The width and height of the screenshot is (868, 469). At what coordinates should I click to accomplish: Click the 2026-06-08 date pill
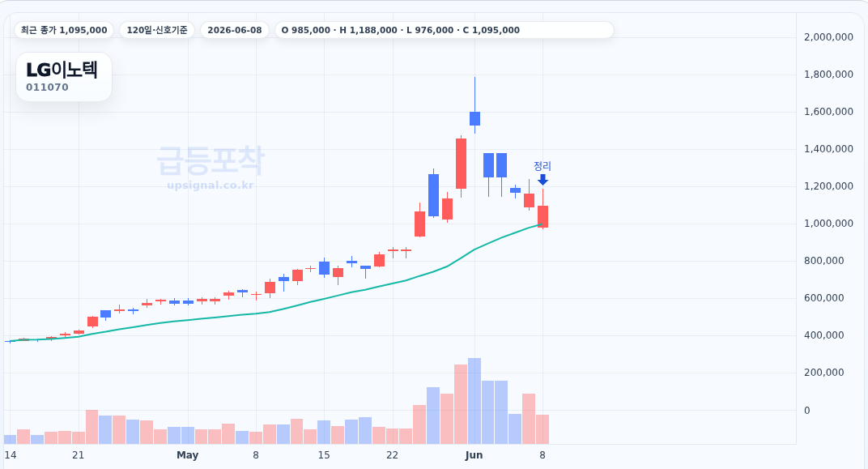(x=235, y=30)
